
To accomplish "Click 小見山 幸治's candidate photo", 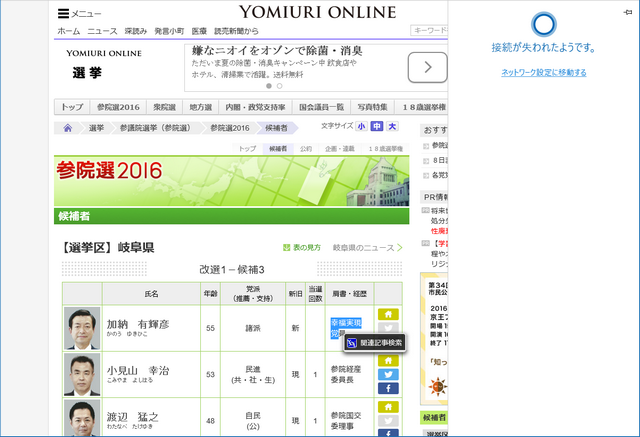I will tap(82, 375).
